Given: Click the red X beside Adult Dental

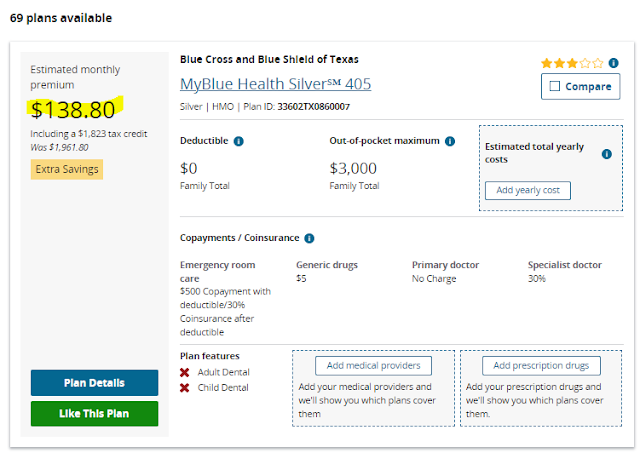Looking at the screenshot, I should click(185, 372).
